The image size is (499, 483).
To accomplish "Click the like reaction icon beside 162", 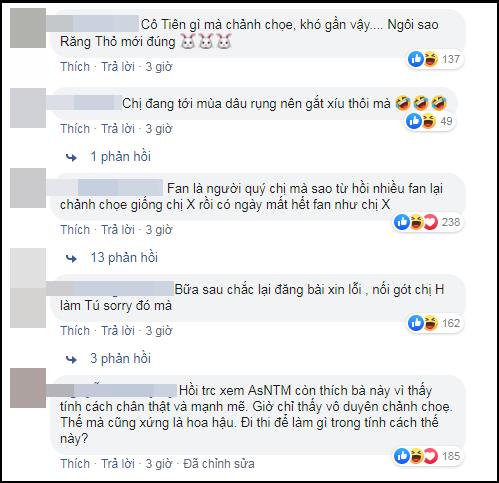I will [416, 323].
